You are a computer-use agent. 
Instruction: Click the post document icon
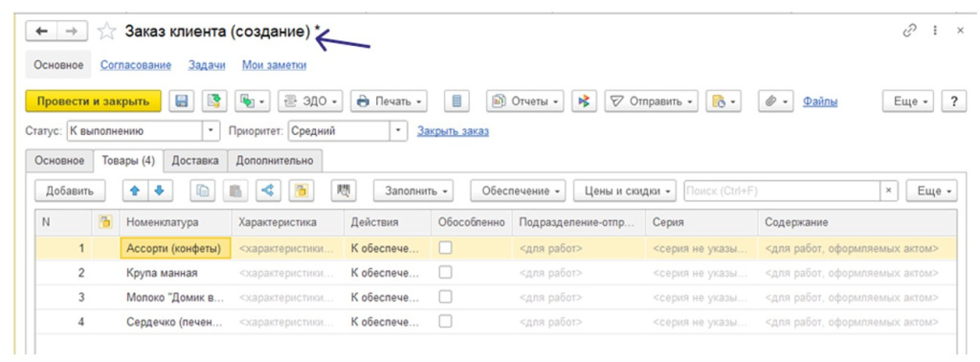tap(214, 102)
